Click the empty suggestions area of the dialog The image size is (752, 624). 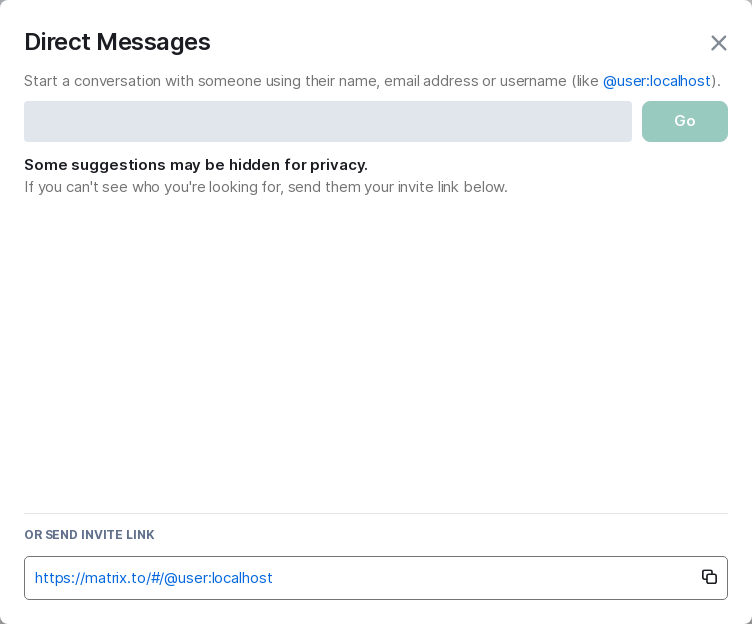376,350
